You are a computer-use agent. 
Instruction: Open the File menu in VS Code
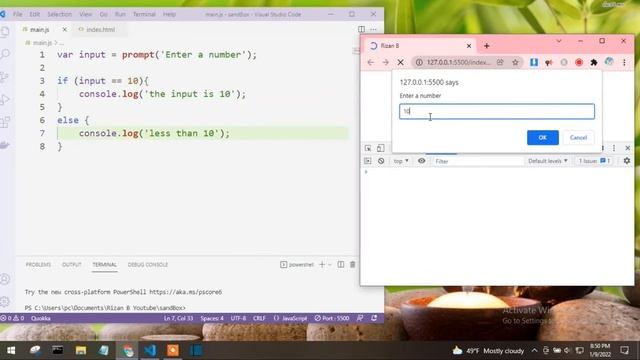18,14
